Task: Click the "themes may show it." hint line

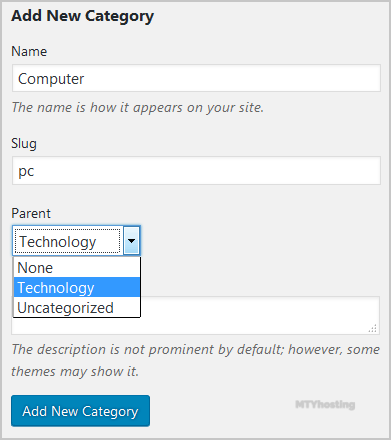Action: coord(75,371)
